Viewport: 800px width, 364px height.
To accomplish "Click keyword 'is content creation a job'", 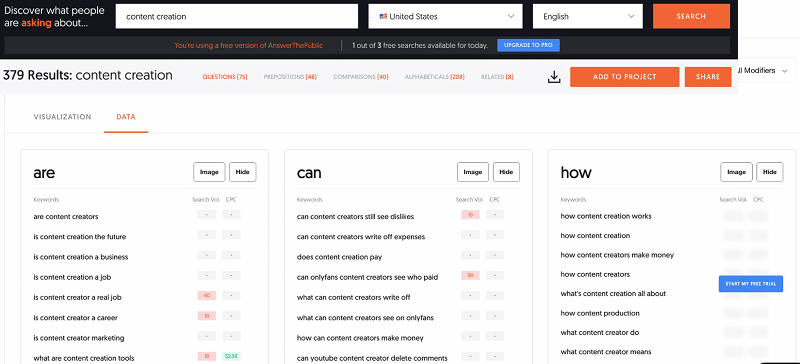I will pos(72,277).
